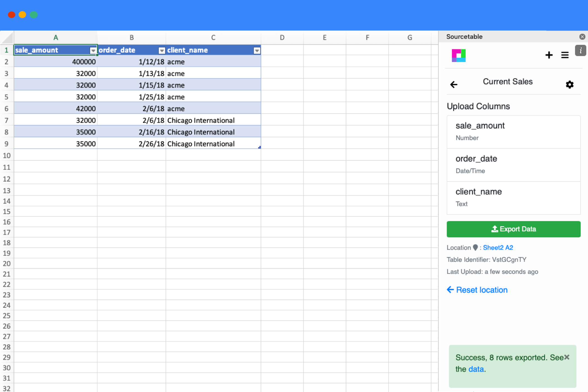Click the location pin icon
Image resolution: width=588 pixels, height=392 pixels.
point(475,247)
